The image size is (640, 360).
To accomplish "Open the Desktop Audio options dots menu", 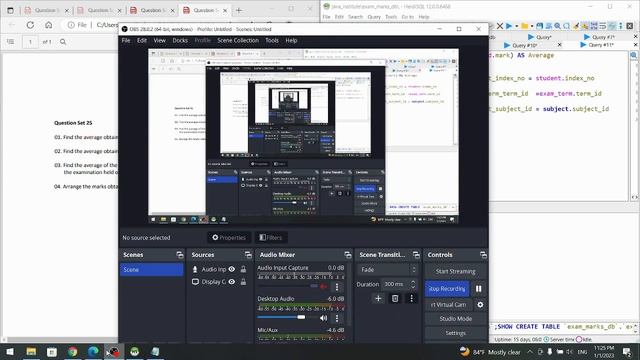I will click(337, 318).
